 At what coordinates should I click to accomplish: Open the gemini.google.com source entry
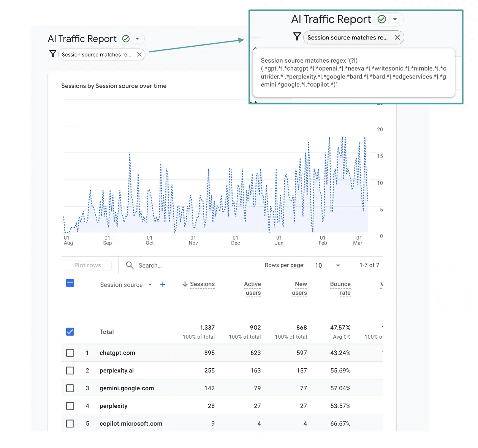[127, 388]
